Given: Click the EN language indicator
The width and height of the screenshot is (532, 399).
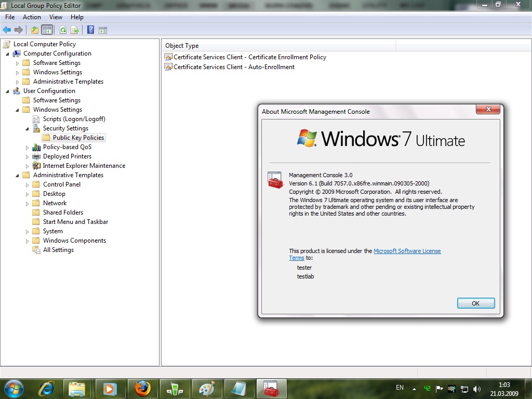Looking at the screenshot, I should coord(400,388).
